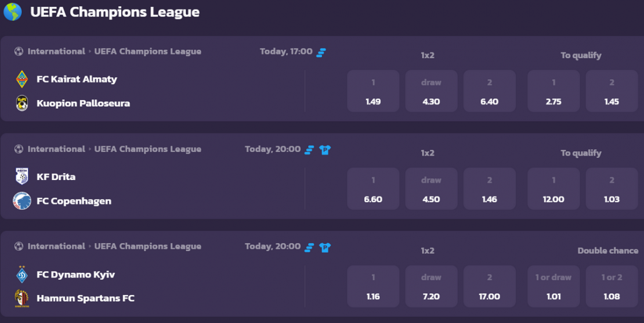The width and height of the screenshot is (644, 323).
Task: Click FC Dynamo Kyiv team crest
Action: (x=22, y=274)
